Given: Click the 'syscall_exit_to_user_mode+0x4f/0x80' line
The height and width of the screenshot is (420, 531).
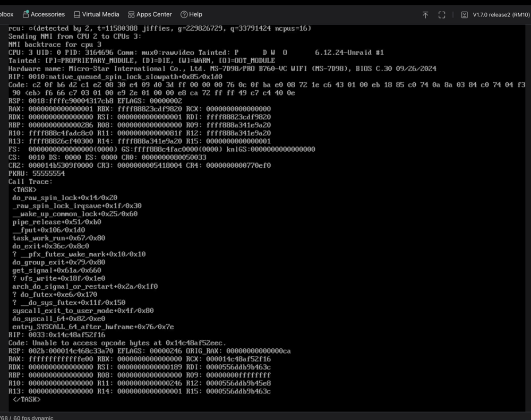Looking at the screenshot, I should tap(83, 311).
